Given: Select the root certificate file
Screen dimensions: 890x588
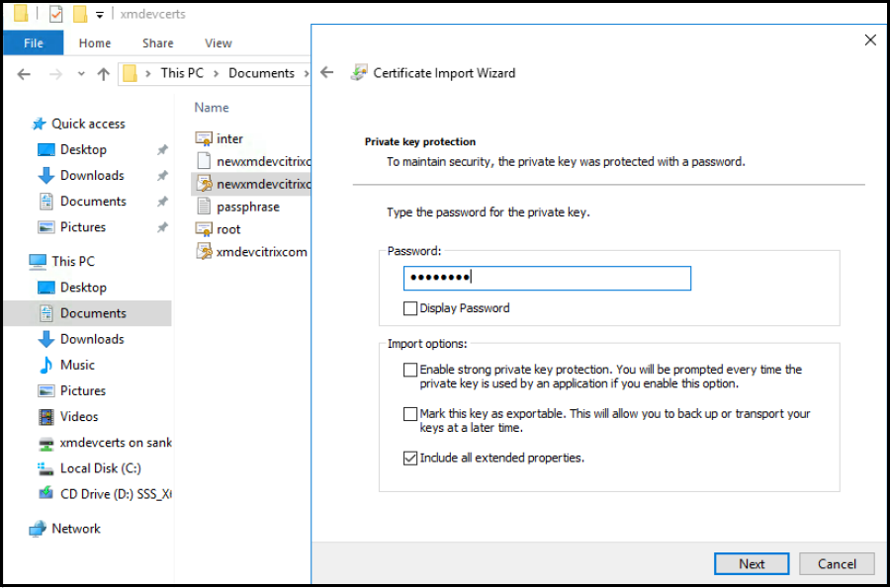Looking at the screenshot, I should click(x=218, y=229).
